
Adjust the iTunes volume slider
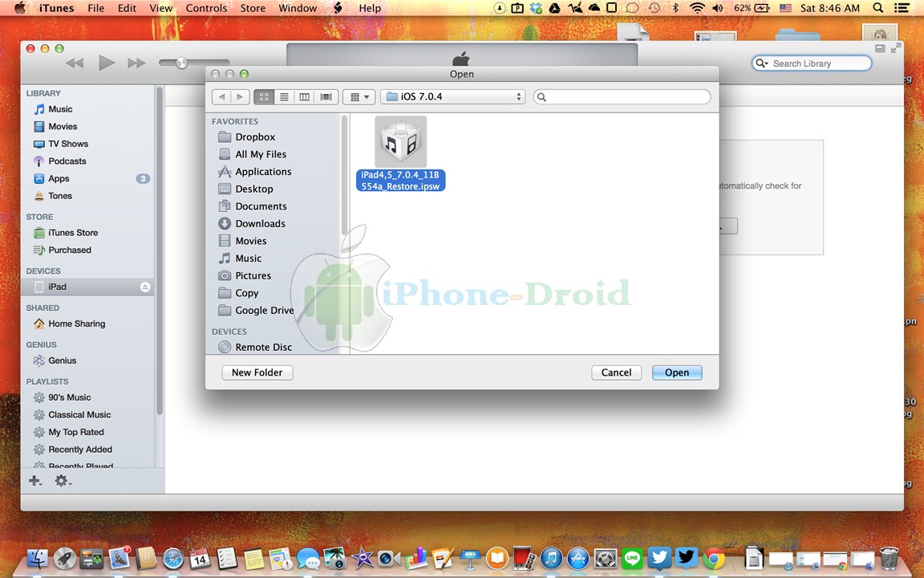pyautogui.click(x=182, y=63)
